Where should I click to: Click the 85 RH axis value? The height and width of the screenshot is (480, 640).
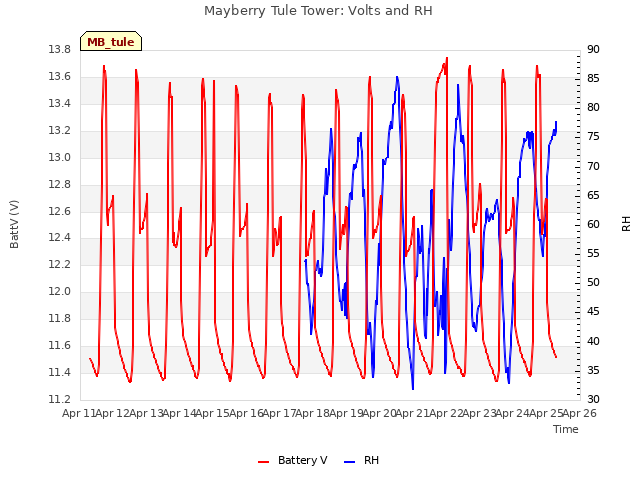(593, 78)
